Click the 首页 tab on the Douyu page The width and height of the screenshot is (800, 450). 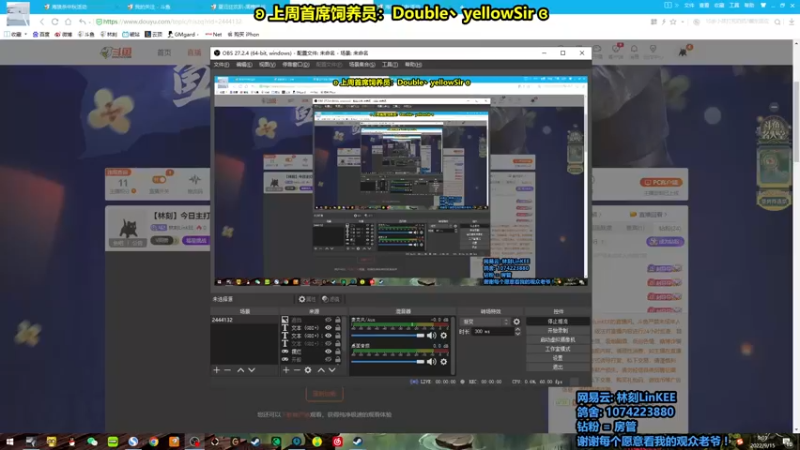(164, 53)
